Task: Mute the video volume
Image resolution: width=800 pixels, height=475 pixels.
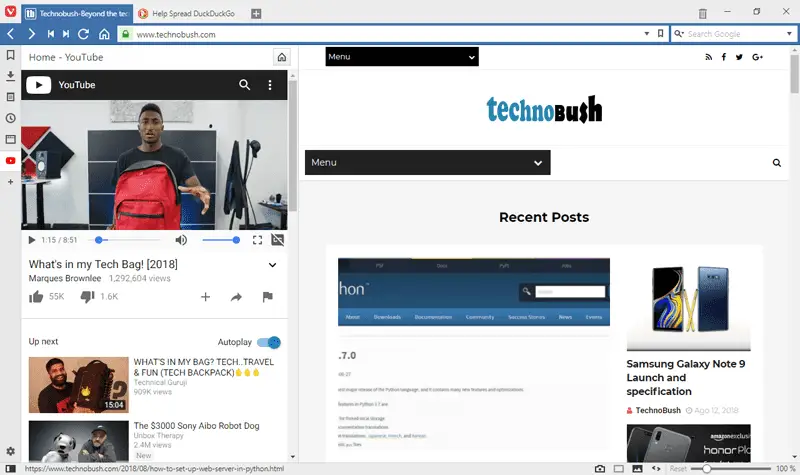Action: [x=181, y=240]
